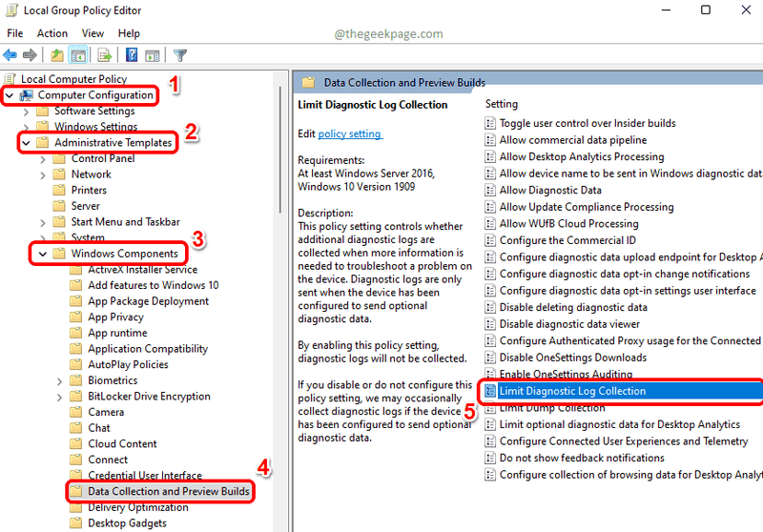Select the App runtime tree item

click(x=117, y=333)
